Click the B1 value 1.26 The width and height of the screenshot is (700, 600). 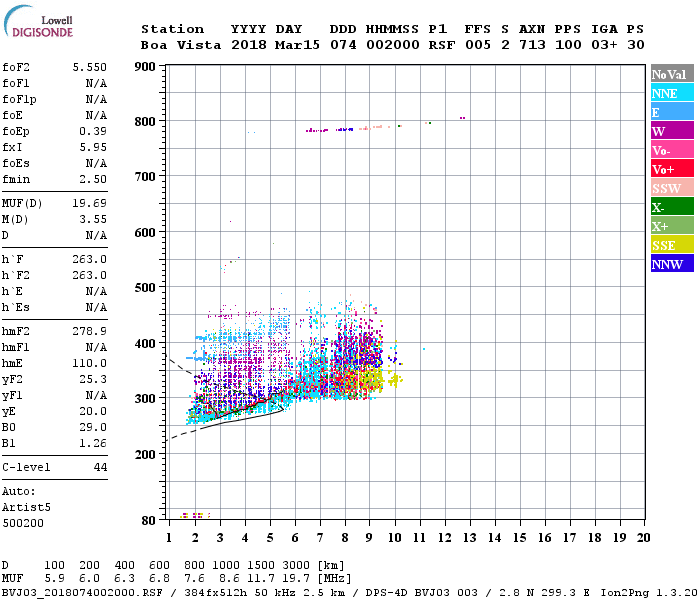pyautogui.click(x=93, y=443)
